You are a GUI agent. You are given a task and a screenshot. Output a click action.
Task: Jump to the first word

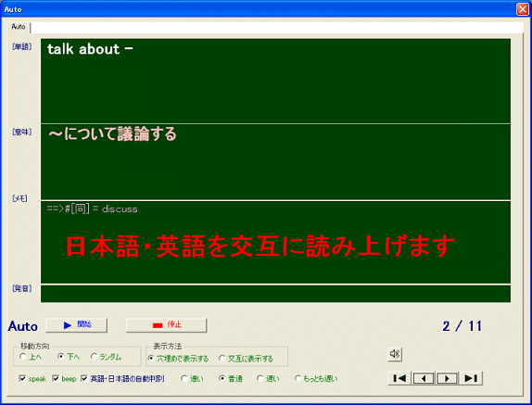click(x=399, y=378)
